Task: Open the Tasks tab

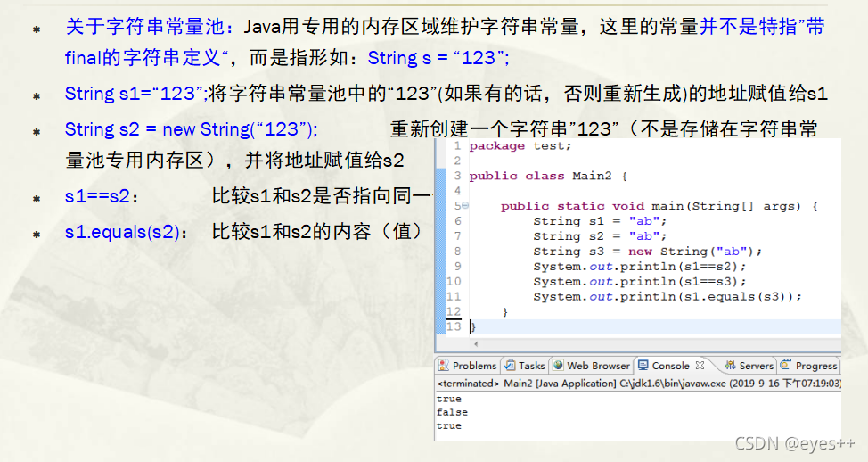Action: pos(525,366)
